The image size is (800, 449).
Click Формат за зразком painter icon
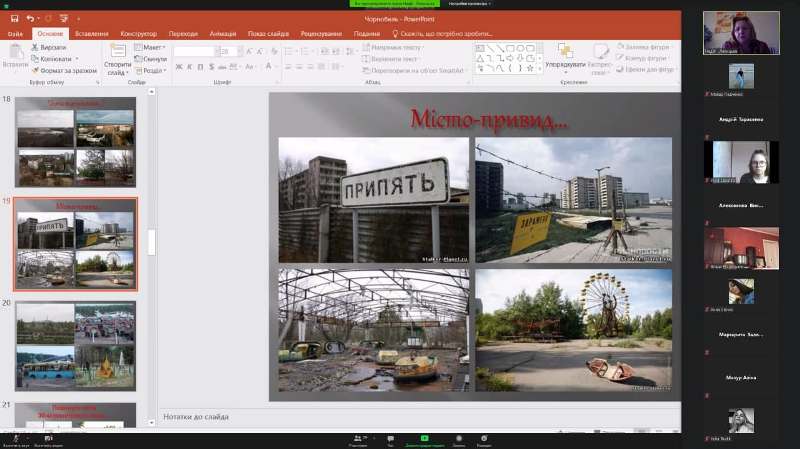tap(36, 70)
